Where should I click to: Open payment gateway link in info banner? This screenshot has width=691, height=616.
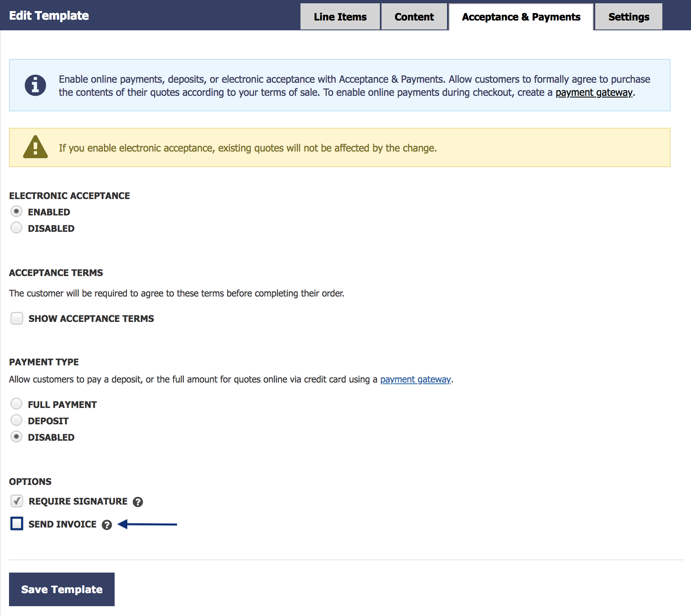pos(594,93)
